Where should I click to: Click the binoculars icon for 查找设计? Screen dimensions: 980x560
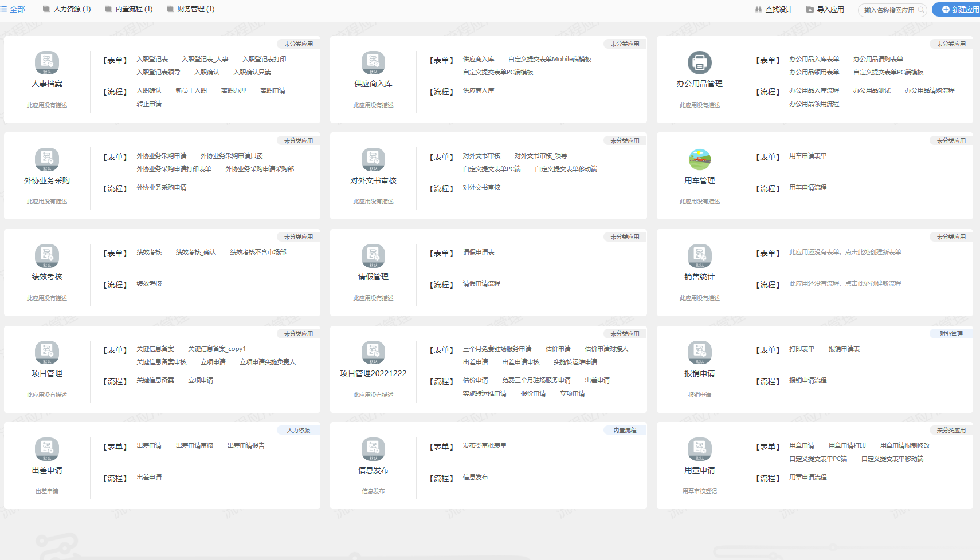(759, 10)
